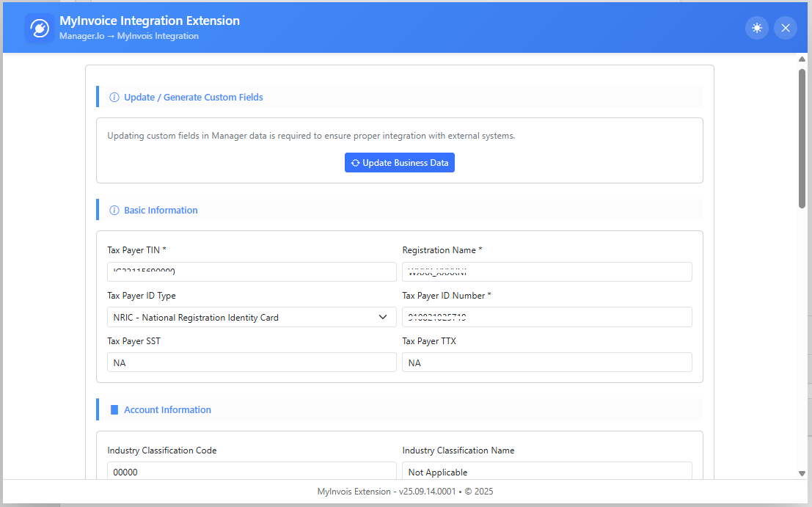Click the scrollbar down arrow
812x507 pixels.
(801, 473)
